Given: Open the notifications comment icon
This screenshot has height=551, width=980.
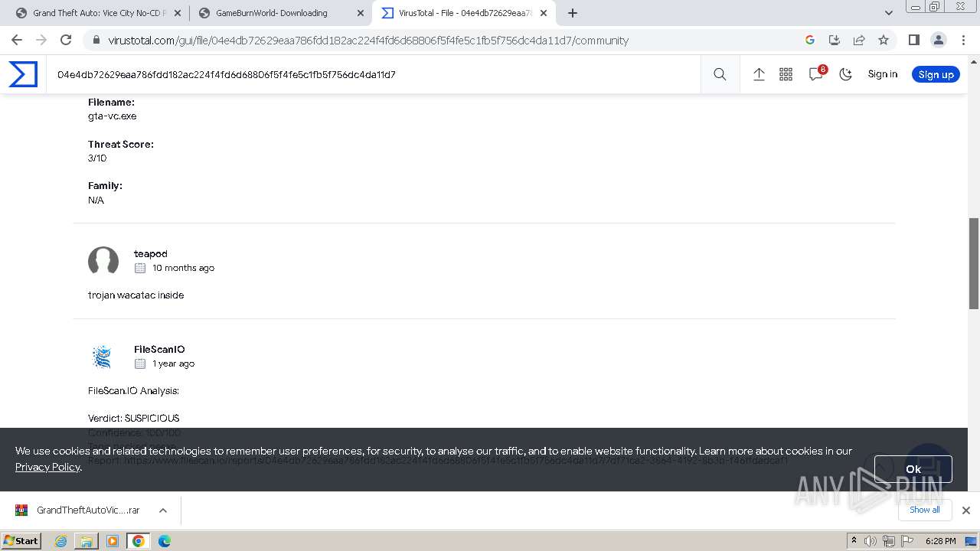Looking at the screenshot, I should (x=816, y=74).
